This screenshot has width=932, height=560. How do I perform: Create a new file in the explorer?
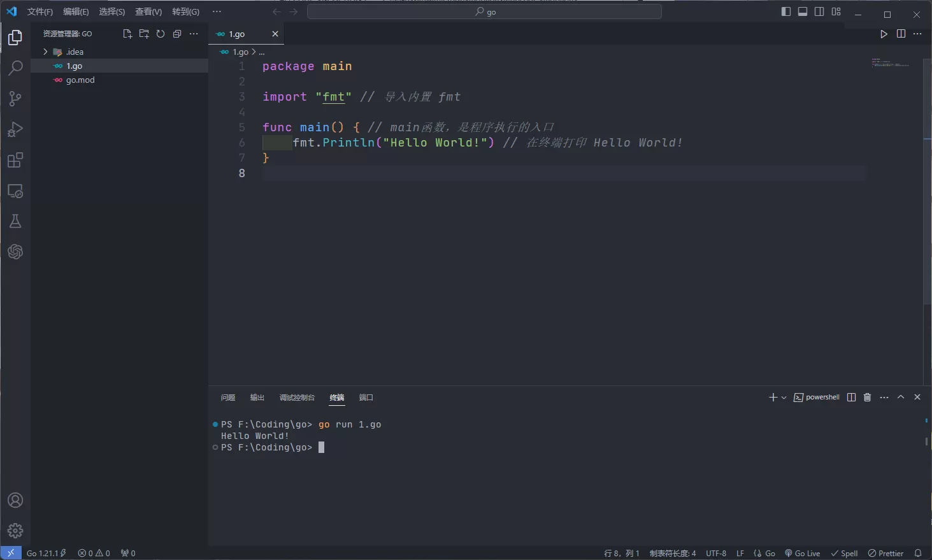127,34
